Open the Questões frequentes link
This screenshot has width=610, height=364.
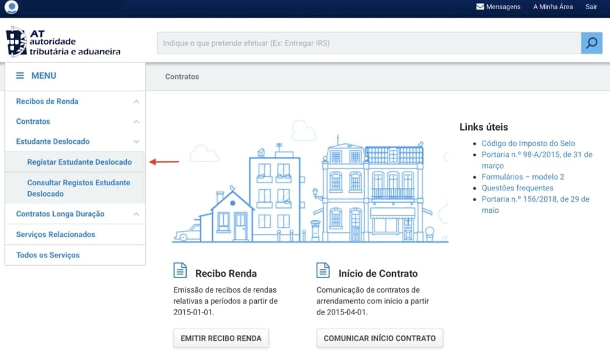click(517, 188)
